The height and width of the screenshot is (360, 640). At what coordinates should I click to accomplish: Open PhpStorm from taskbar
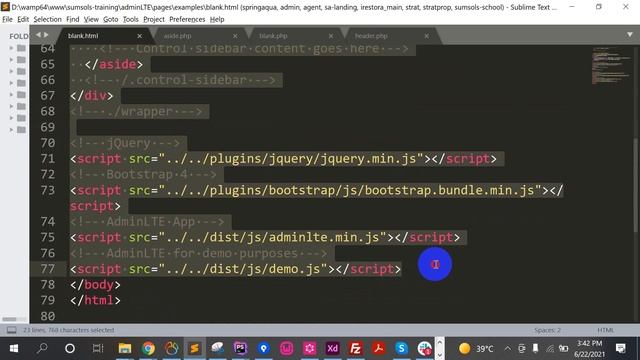[x=240, y=348]
